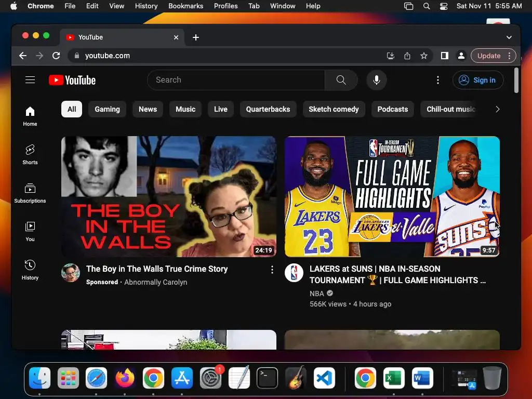Go to Home in the sidebar
Viewport: 532px width, 399px height.
pos(30,116)
